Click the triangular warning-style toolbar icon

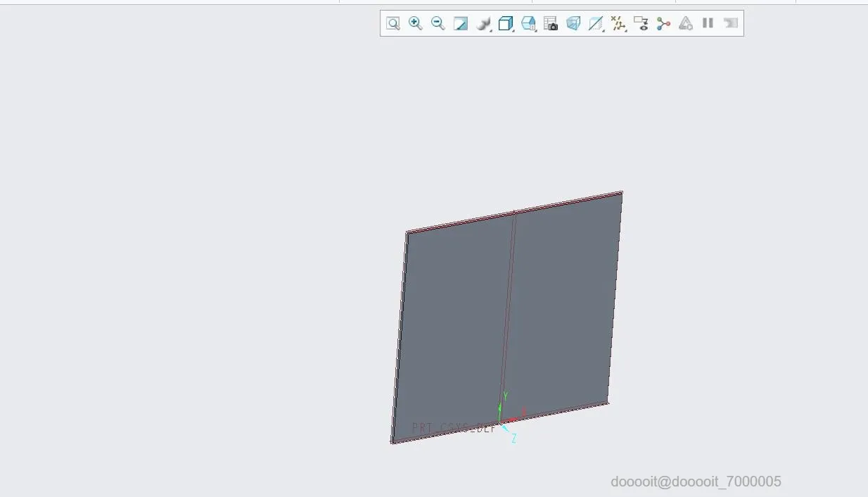[686, 23]
